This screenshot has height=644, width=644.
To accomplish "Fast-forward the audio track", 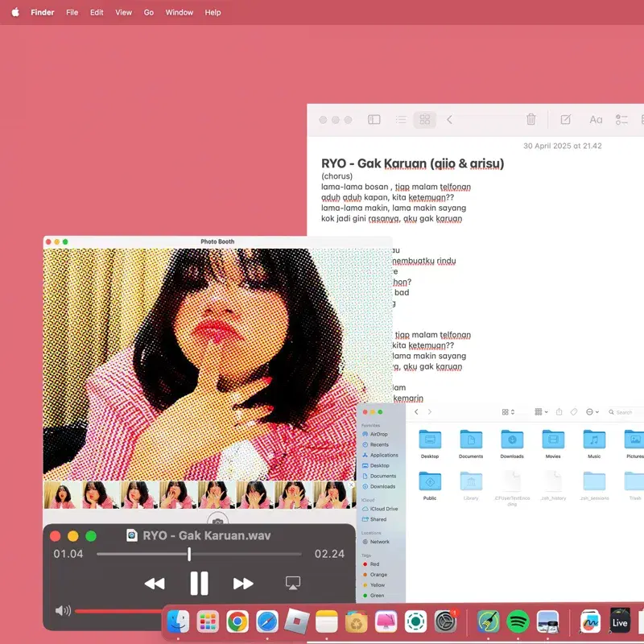I will pyautogui.click(x=243, y=583).
